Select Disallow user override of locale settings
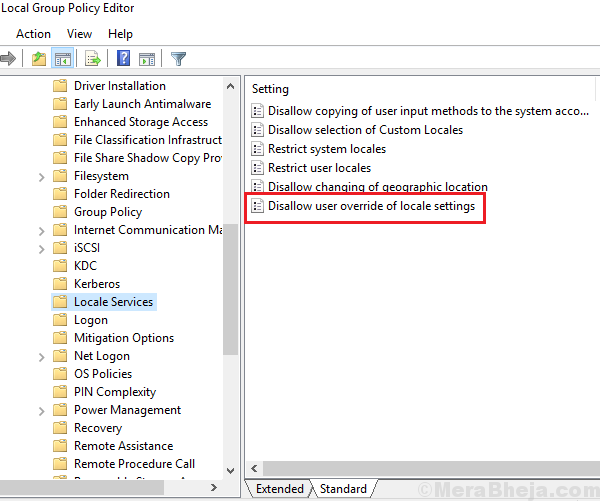 [371, 206]
